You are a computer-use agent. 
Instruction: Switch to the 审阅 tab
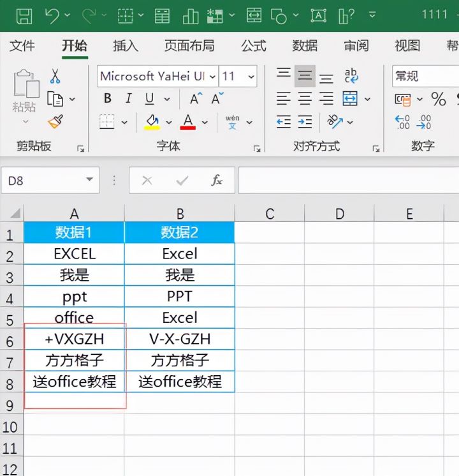pos(356,46)
